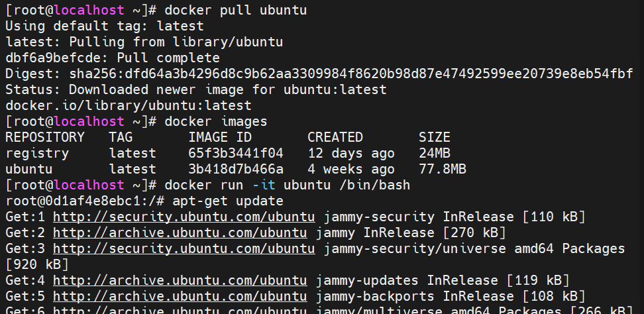Click the 'docker images' command text

(x=215, y=121)
